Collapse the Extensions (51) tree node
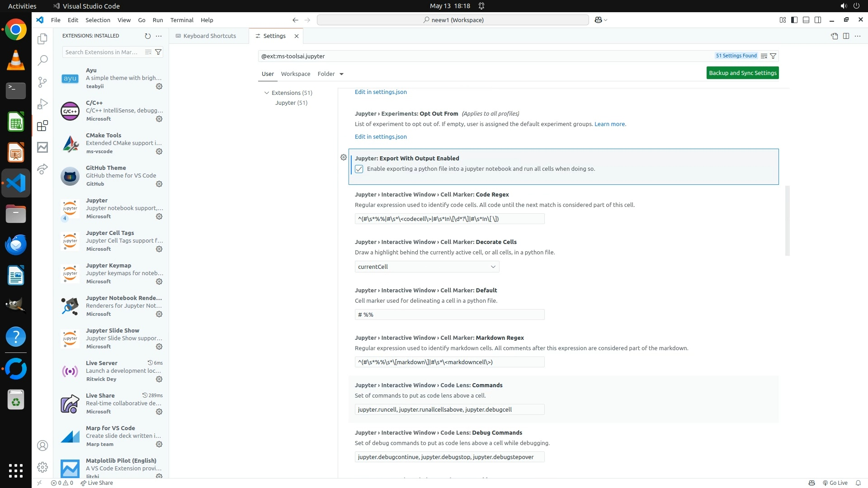 267,93
